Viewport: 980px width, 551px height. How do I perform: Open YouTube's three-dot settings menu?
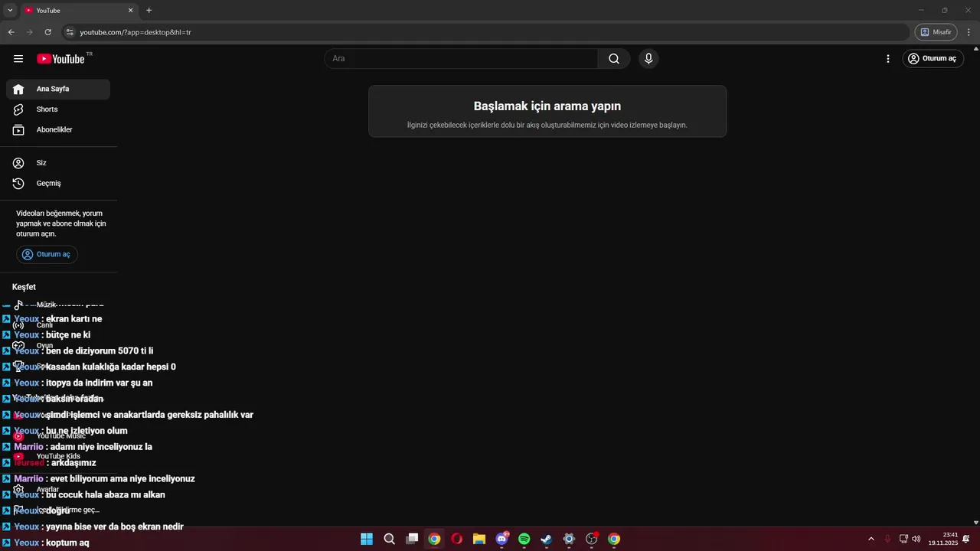point(888,59)
